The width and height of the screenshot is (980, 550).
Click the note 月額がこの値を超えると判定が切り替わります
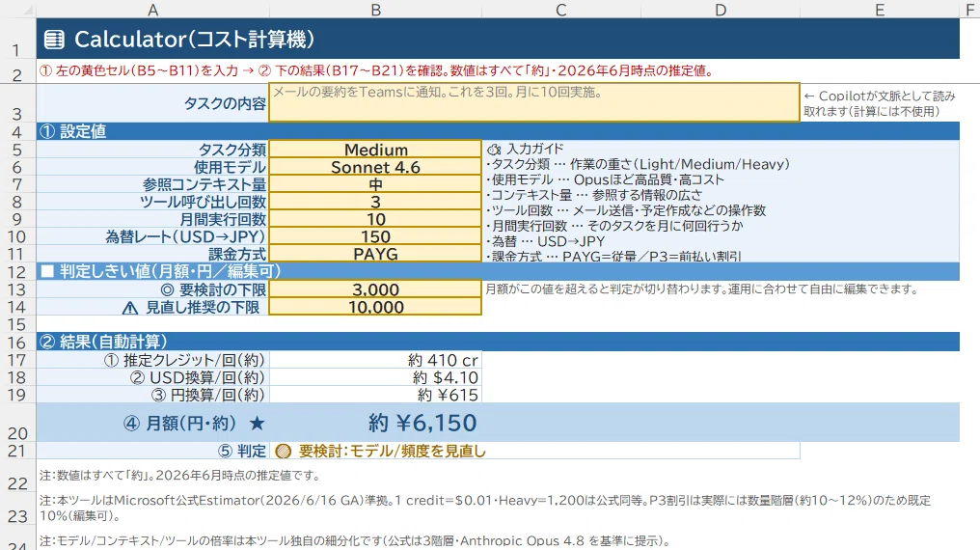point(702,289)
